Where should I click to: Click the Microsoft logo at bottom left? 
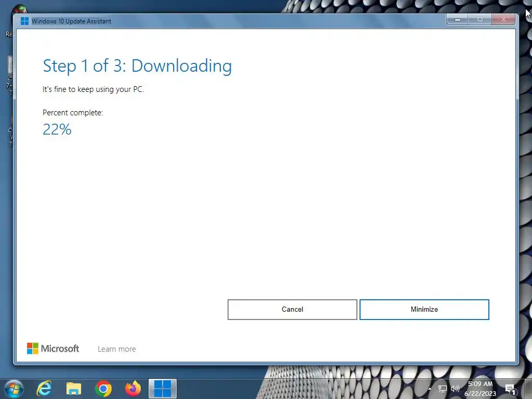pyautogui.click(x=53, y=349)
